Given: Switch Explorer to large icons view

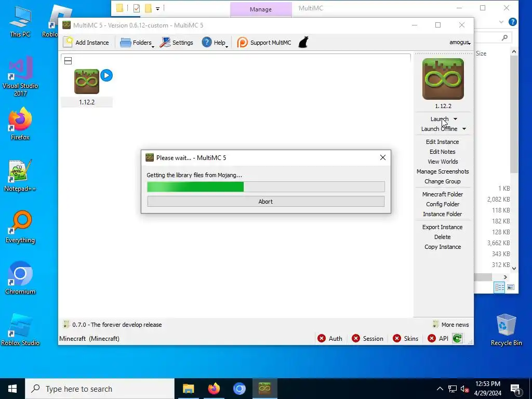Looking at the screenshot, I should 511,287.
